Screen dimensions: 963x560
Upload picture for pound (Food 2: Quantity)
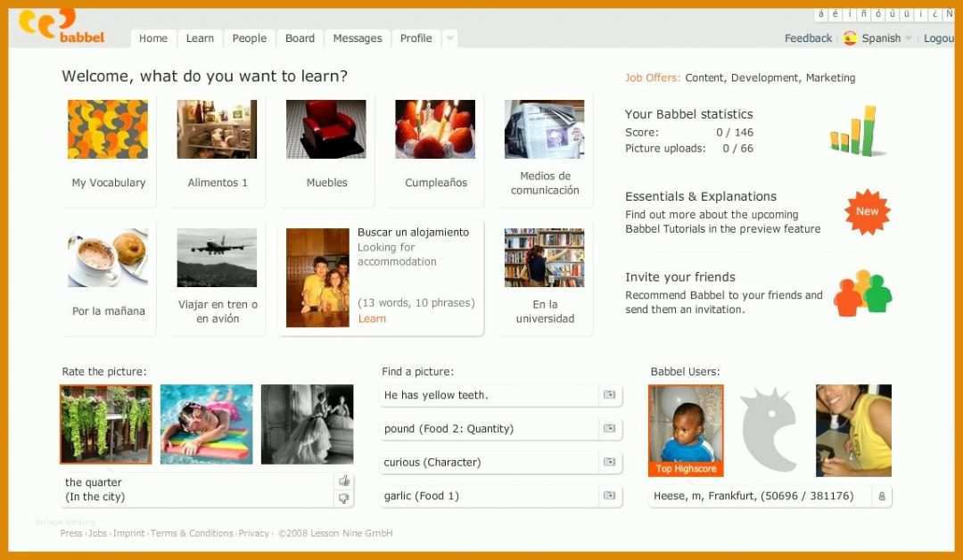(x=609, y=429)
